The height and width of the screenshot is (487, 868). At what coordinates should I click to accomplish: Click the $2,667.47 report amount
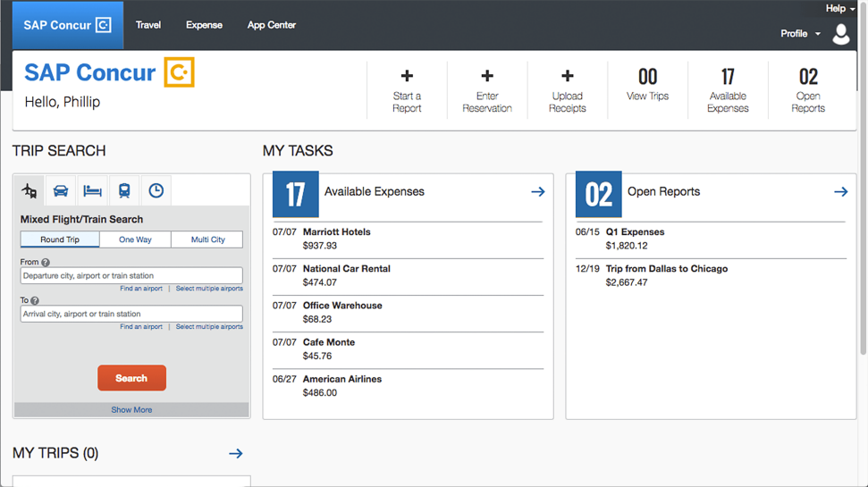(627, 282)
